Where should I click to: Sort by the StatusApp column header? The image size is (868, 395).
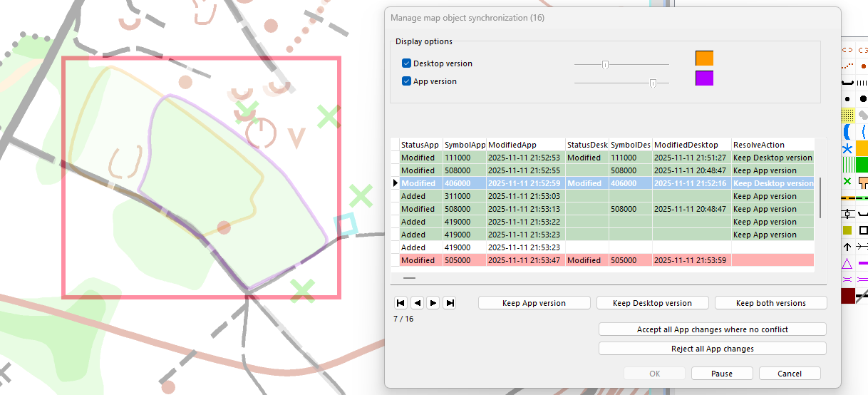click(x=420, y=145)
